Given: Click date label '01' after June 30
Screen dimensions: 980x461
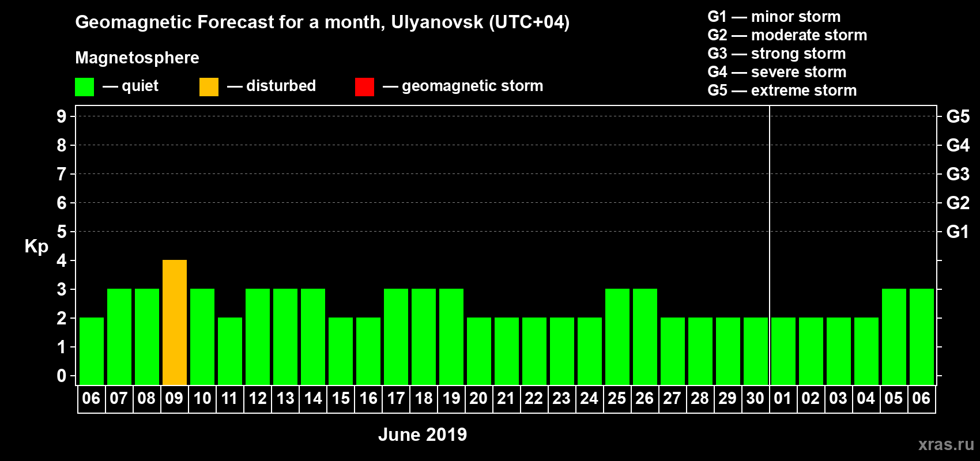Looking at the screenshot, I should coord(783,398).
